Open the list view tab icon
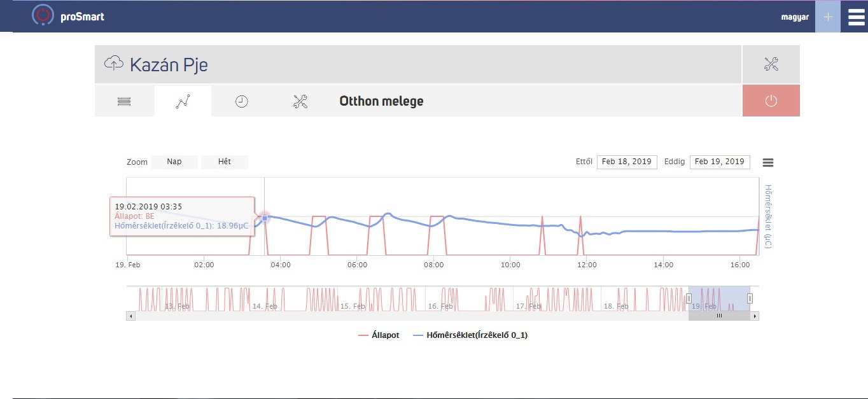 124,101
